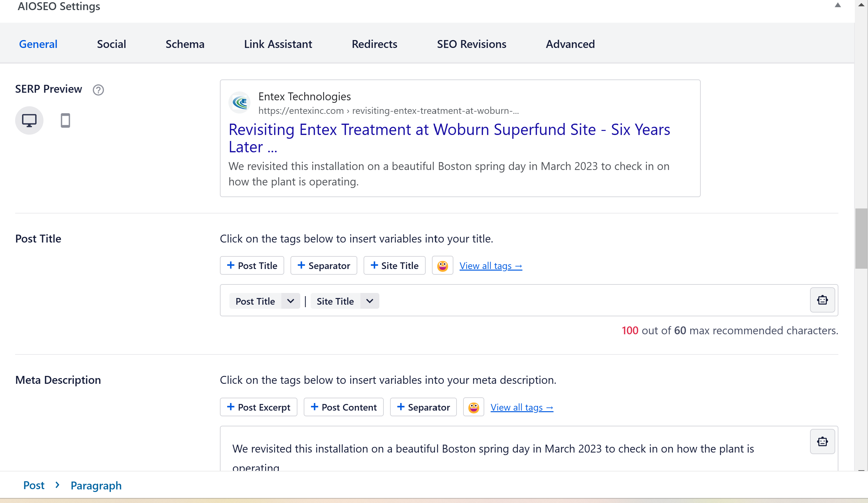Expand Post Title tag dropdown in title field
Viewport: 868px width, 503px height.
click(290, 301)
